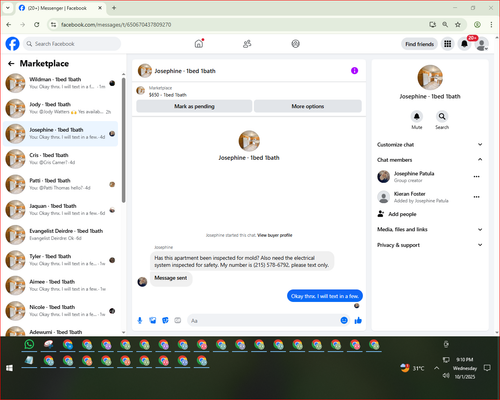Viewport: 500px width, 400px height.
Task: Open member options for Josephine Patula
Action: [x=477, y=177]
